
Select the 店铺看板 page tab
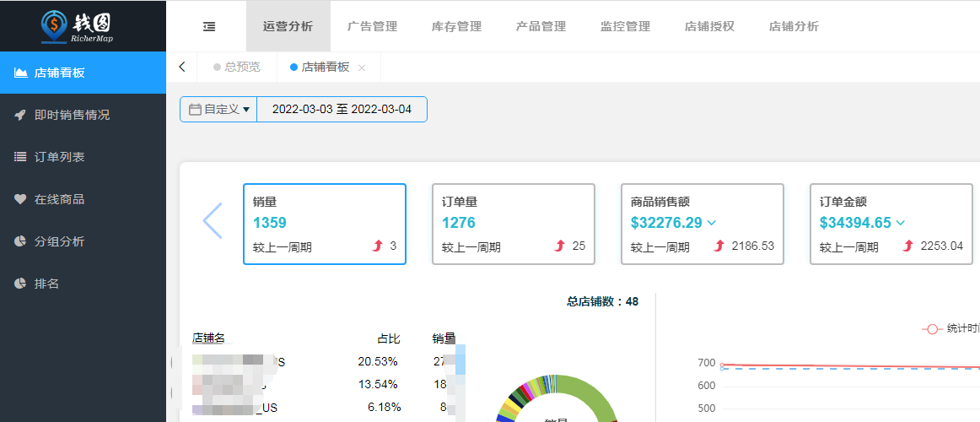click(x=326, y=67)
